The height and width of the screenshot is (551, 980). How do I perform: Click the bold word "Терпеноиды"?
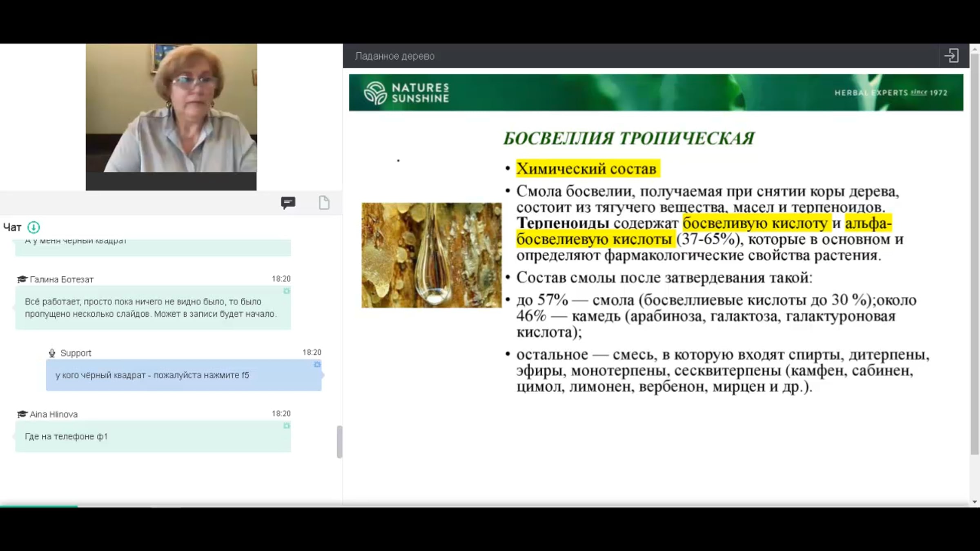(563, 223)
